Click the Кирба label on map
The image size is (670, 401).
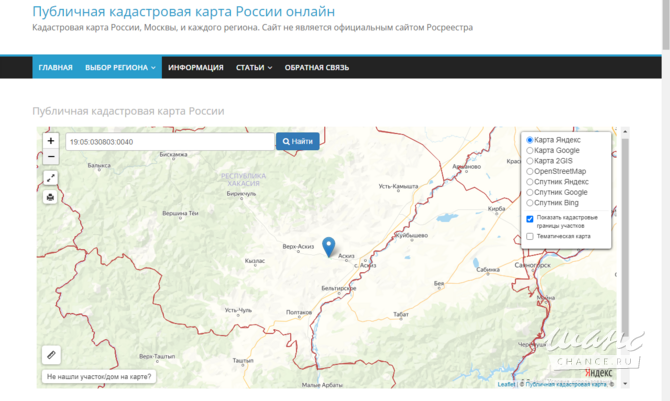496,209
